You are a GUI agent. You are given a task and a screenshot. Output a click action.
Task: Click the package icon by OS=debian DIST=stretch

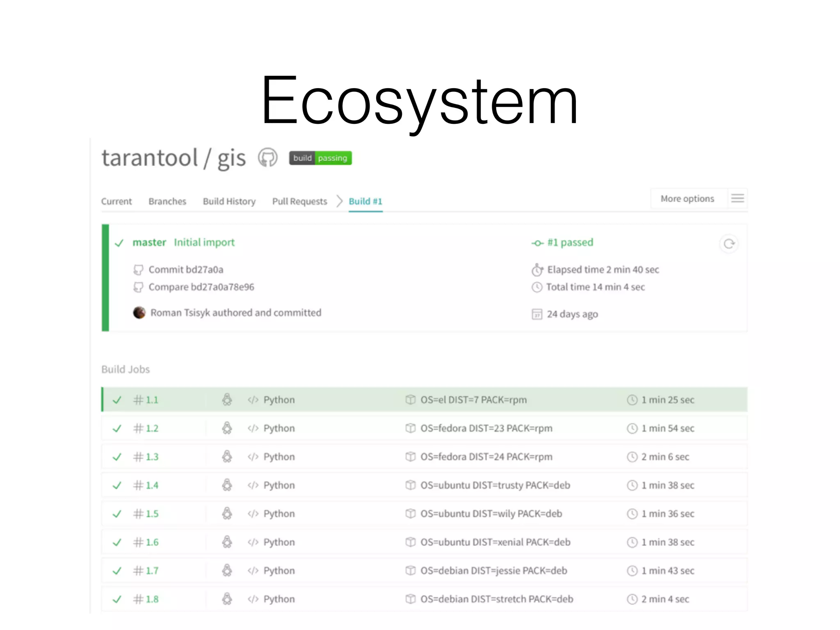[410, 599]
